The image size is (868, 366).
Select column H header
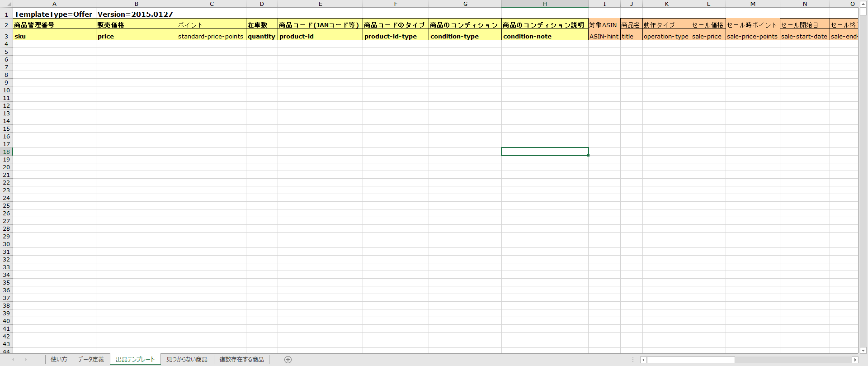(x=545, y=4)
